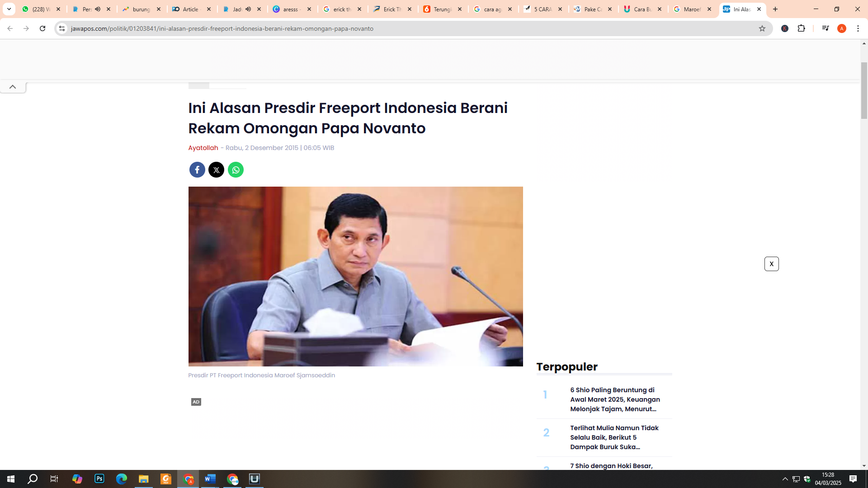
Task: Open the tab search dropdown
Action: click(x=9, y=9)
